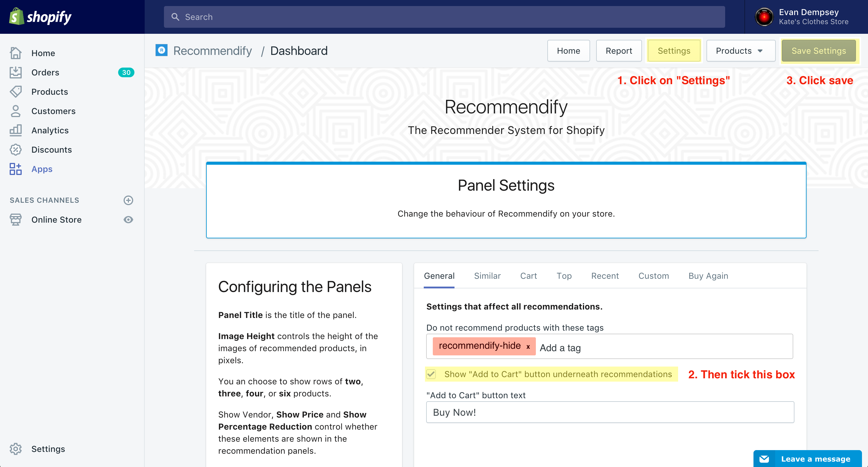The image size is (868, 467).
Task: Click the Recommendify app icon in breadcrumb
Action: coord(162,51)
